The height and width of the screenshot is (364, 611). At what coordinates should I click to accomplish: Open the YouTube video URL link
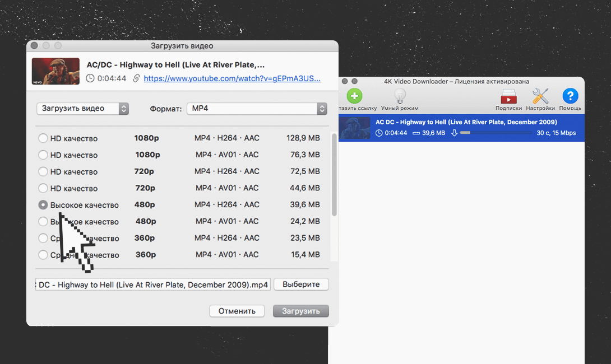(x=232, y=78)
